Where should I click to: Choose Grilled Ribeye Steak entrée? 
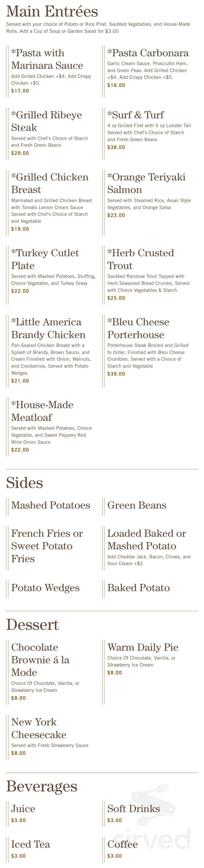tap(46, 121)
